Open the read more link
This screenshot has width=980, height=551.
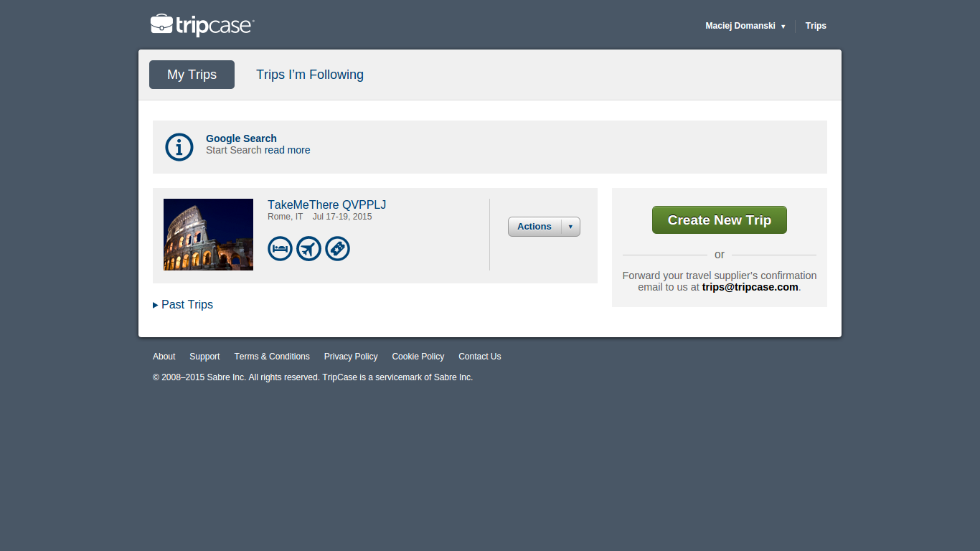288,150
